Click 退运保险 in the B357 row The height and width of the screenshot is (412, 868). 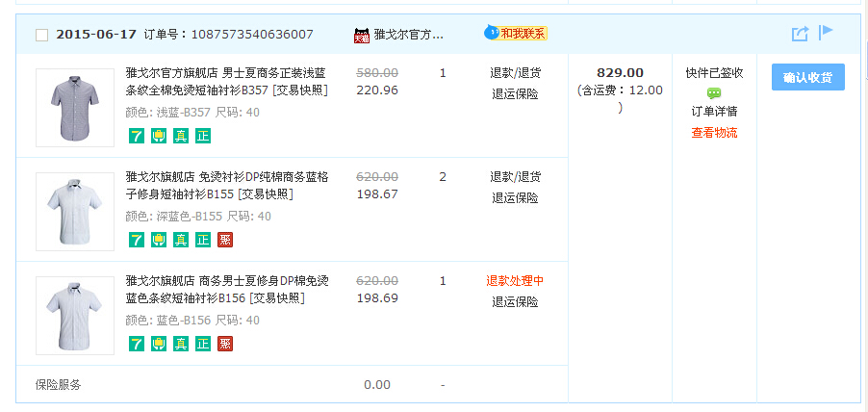pyautogui.click(x=515, y=94)
